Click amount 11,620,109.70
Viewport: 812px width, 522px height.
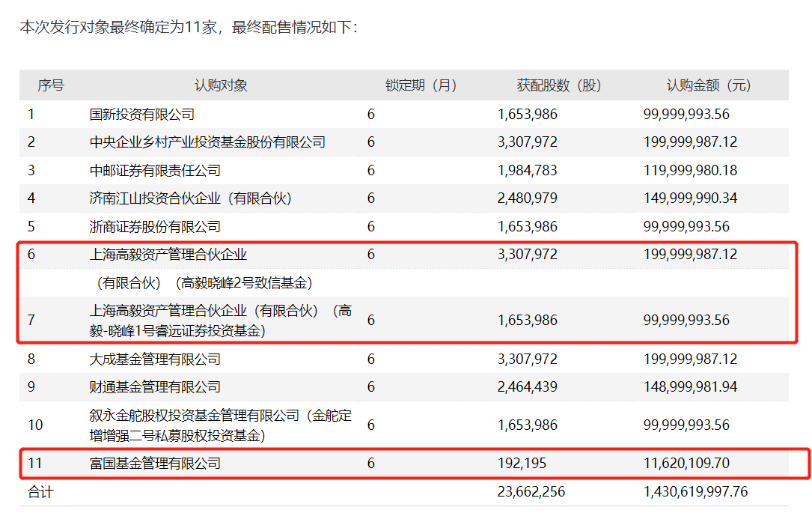pos(687,463)
